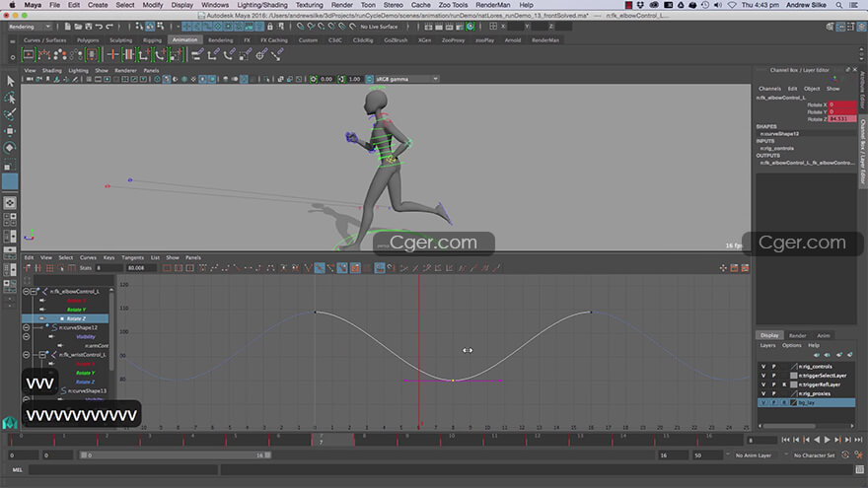Viewport: 868px width, 488px height.
Task: Toggle playback P of n:rig_controls layer
Action: coord(774,367)
